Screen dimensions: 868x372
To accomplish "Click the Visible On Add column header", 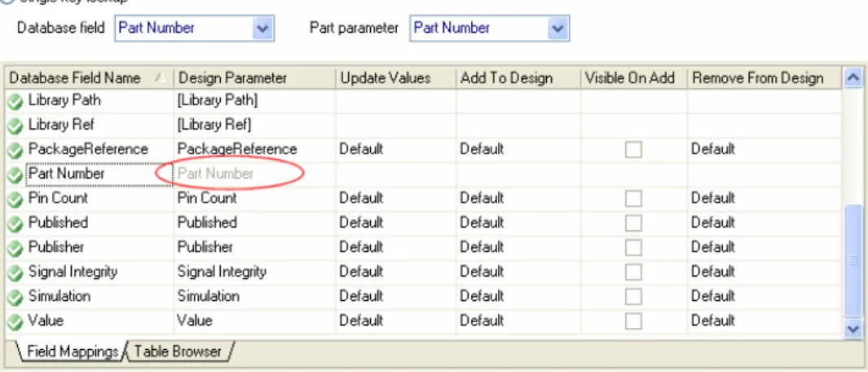I will (634, 78).
